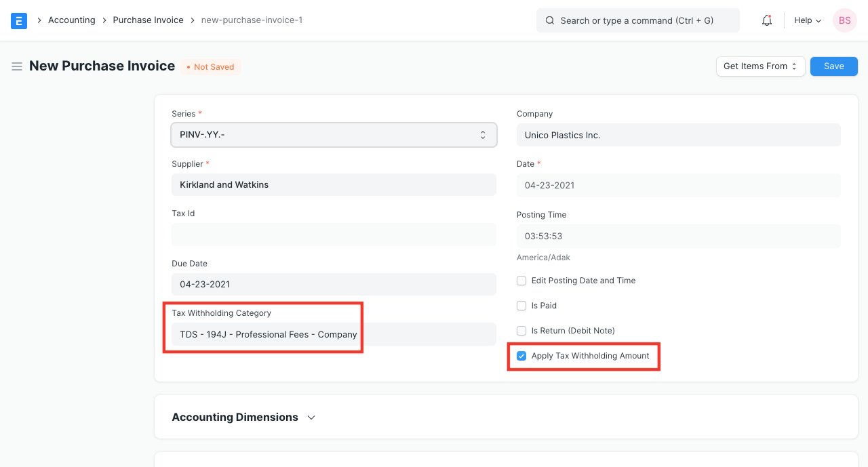
Task: Click the Supplier field showing Kirkland and Watkins
Action: coord(334,184)
